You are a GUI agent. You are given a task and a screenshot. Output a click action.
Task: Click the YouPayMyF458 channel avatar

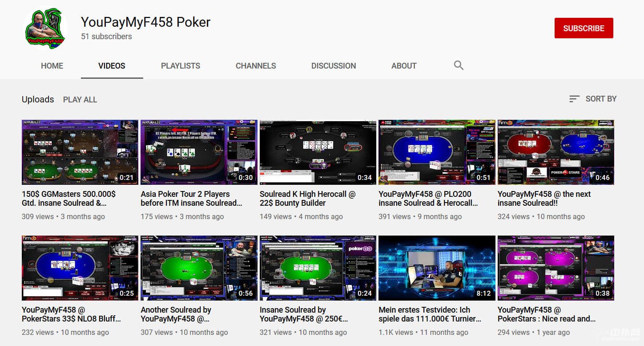[45, 28]
